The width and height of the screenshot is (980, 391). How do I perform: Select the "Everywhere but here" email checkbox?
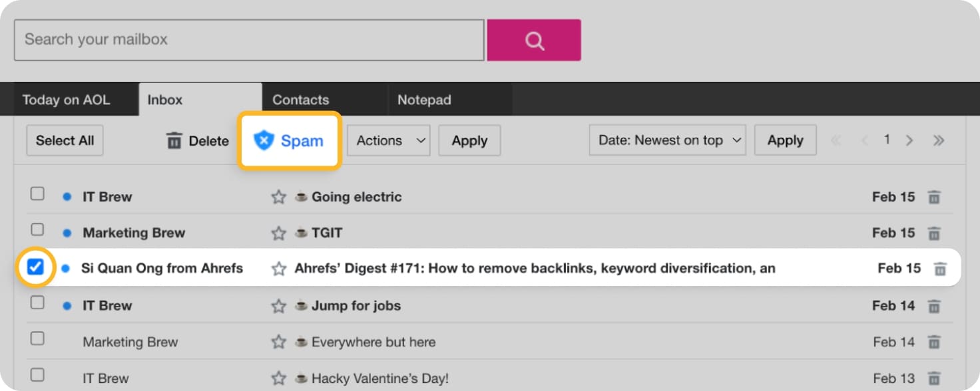[37, 338]
